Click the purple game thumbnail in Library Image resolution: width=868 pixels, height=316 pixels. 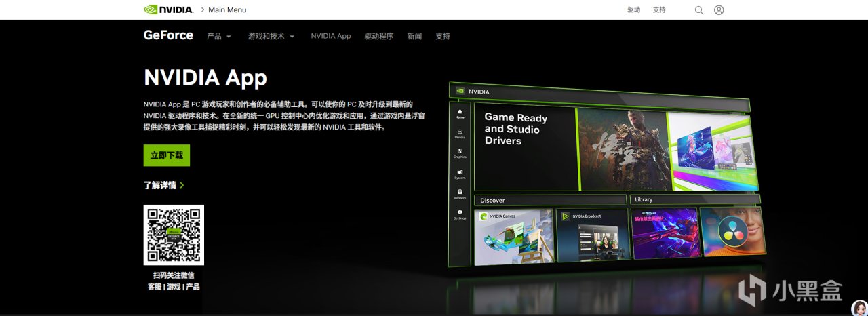coord(665,234)
